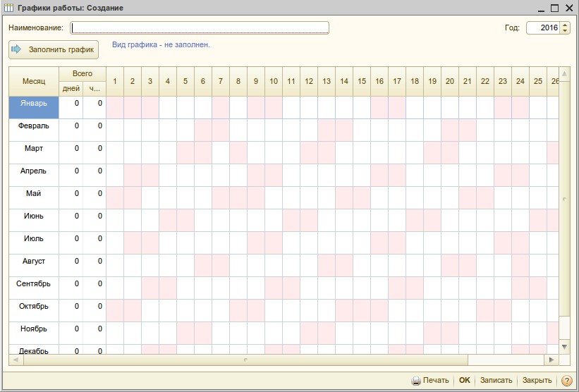
Task: Click day 5 column header
Action: coord(185,81)
